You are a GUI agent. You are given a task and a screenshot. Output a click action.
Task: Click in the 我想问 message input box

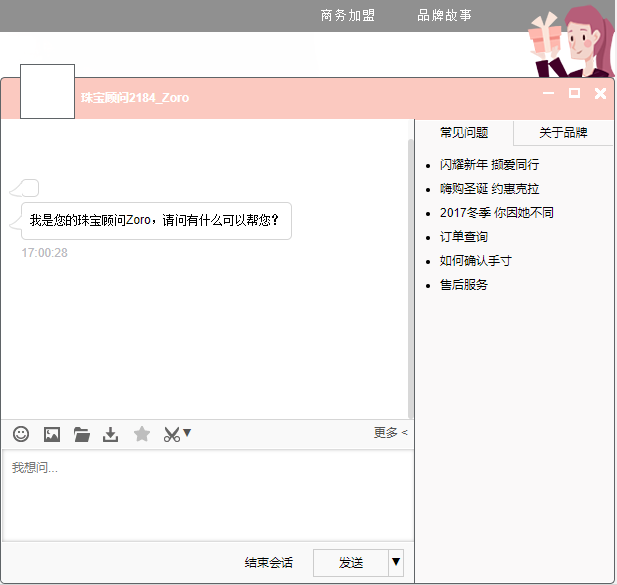[x=206, y=494]
